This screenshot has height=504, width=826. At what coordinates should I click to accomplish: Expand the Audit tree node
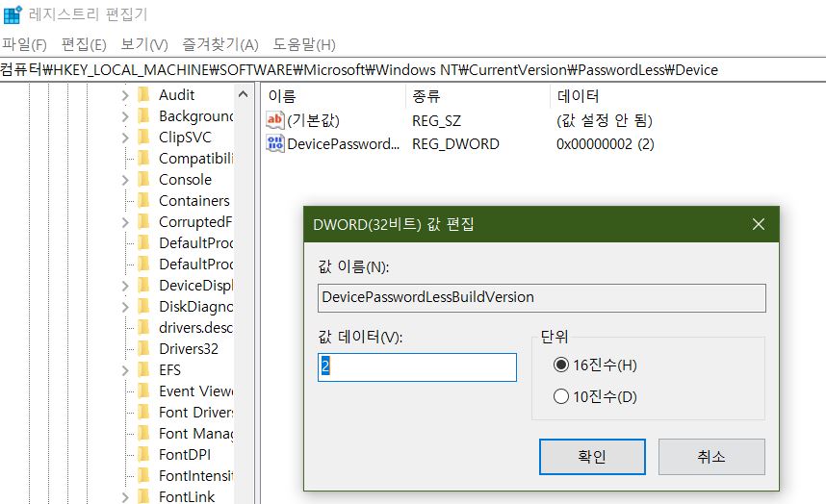[x=125, y=95]
